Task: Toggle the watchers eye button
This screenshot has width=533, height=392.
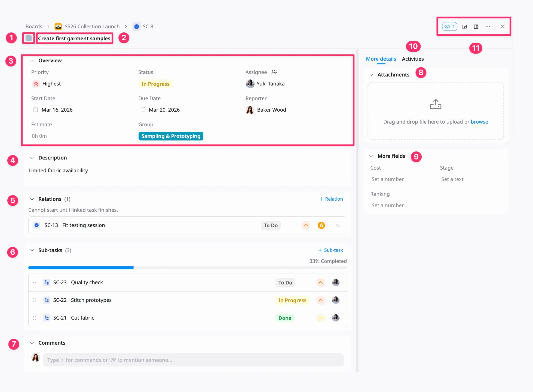Action: click(449, 26)
